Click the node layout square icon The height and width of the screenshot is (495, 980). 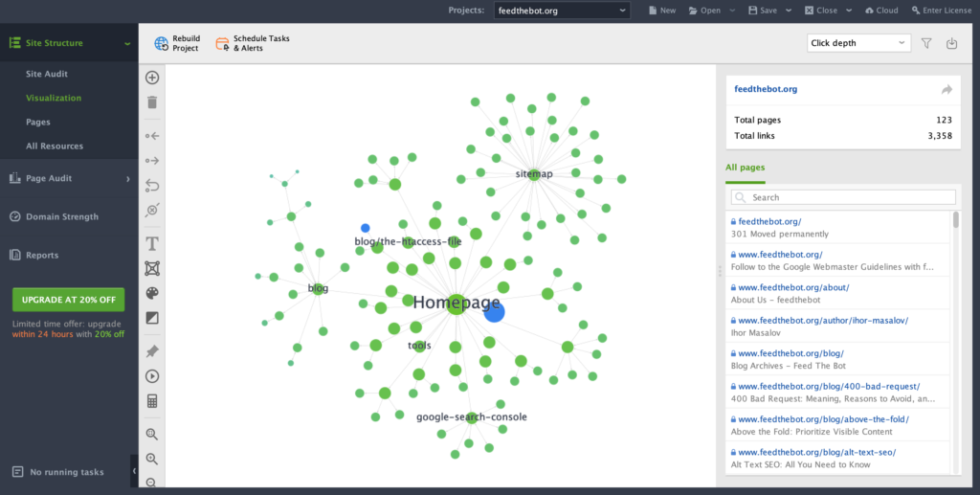click(152, 268)
